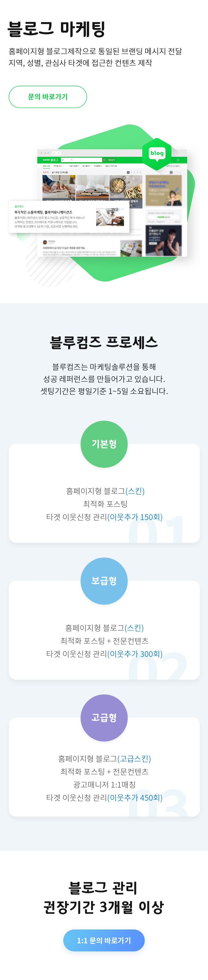Click the 블루컴즈 프로세스 heading
The height and width of the screenshot is (980, 208).
[104, 342]
